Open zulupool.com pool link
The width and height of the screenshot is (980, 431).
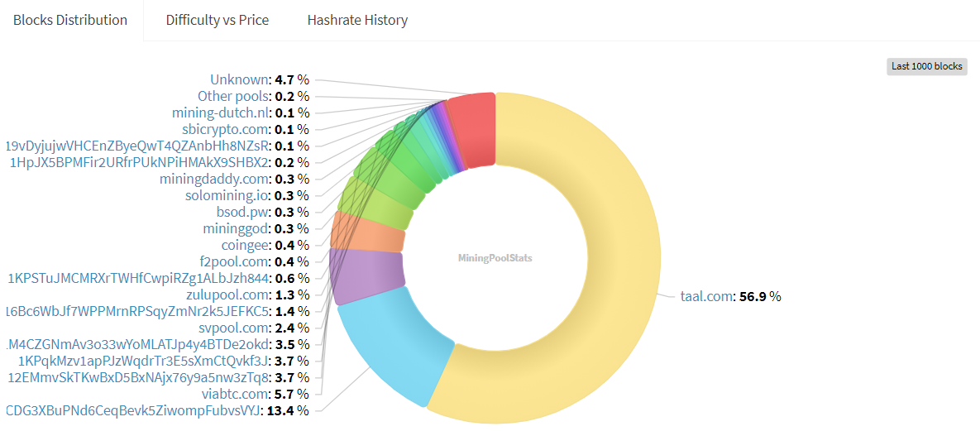coord(227,295)
